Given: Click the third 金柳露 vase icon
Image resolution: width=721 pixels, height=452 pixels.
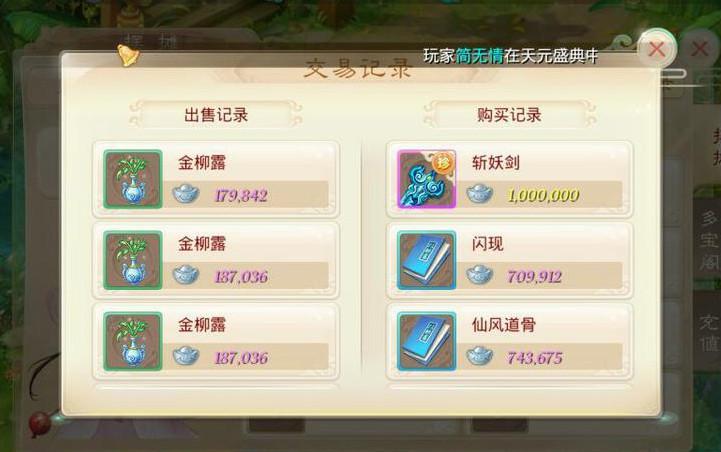Looking at the screenshot, I should click(x=133, y=341).
